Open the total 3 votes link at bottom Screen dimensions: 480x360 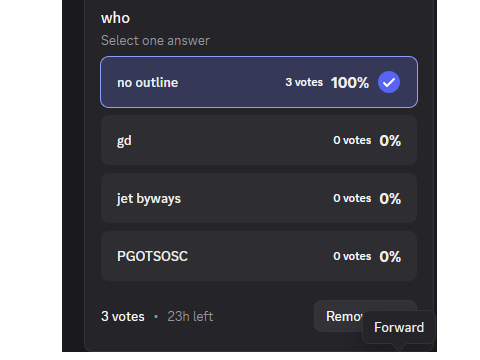[123, 316]
